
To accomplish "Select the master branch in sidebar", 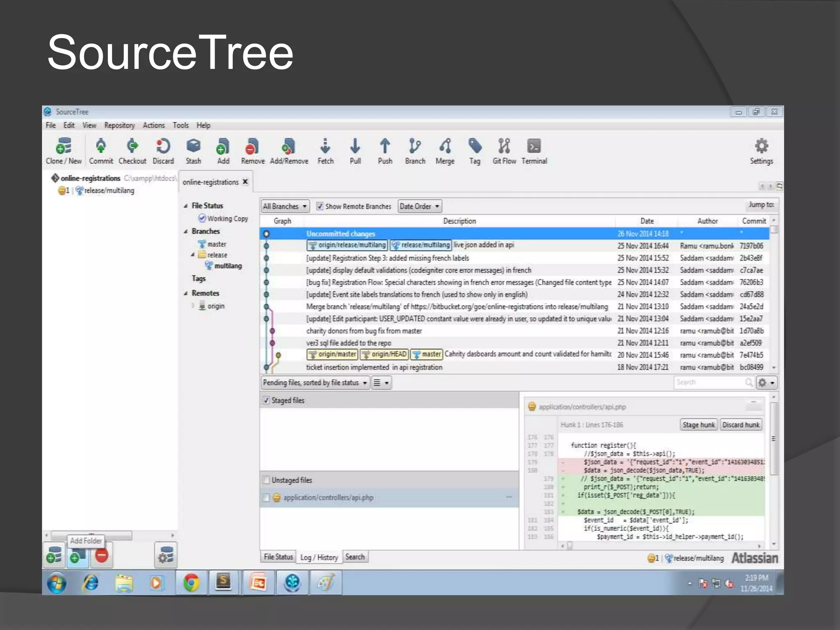I will [x=212, y=244].
